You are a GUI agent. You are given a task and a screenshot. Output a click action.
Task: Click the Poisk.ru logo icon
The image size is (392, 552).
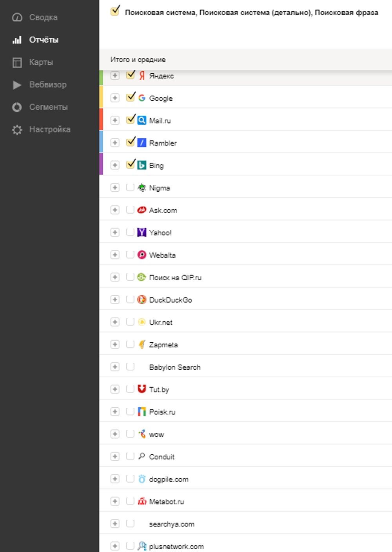[x=142, y=412]
